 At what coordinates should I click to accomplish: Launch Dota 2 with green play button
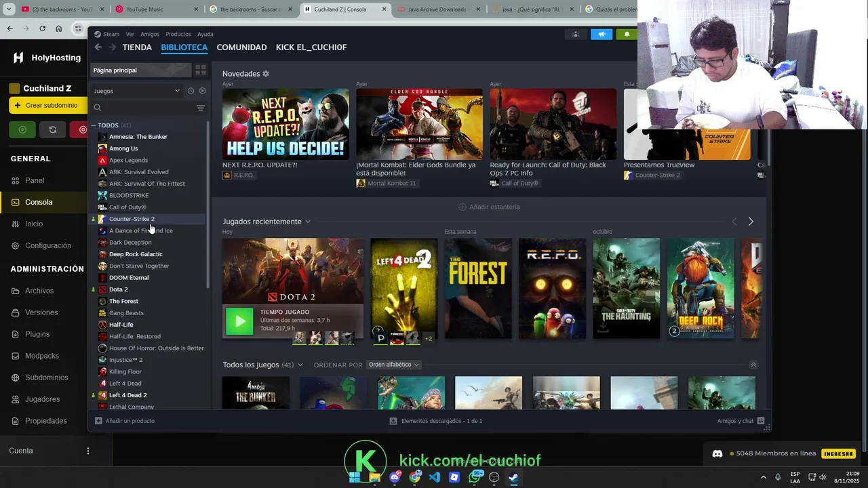(x=239, y=321)
